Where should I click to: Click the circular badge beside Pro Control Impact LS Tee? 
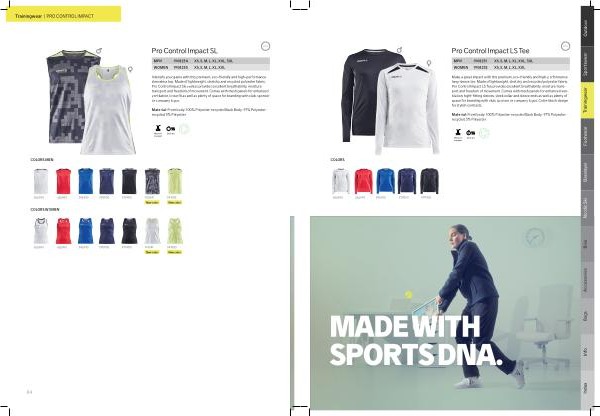point(565,46)
